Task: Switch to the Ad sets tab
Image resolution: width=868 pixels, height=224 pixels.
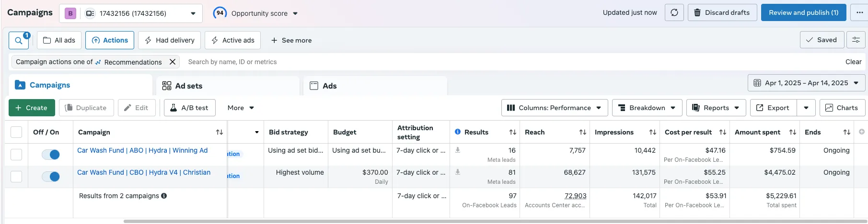Action: coord(228,86)
